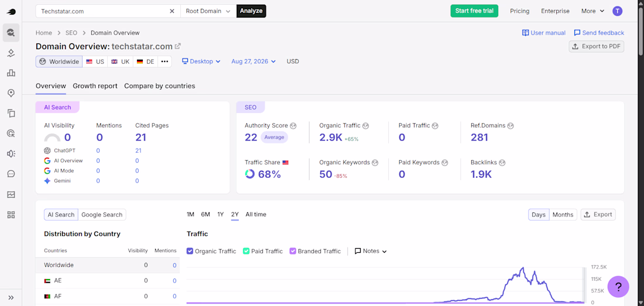Screen dimensions: 644x306
Task: Open the cursor-target AI sidebar icon
Action: point(11,133)
